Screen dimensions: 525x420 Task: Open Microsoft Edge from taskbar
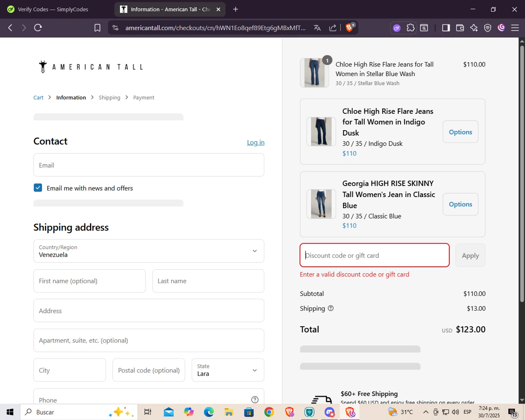point(209,412)
